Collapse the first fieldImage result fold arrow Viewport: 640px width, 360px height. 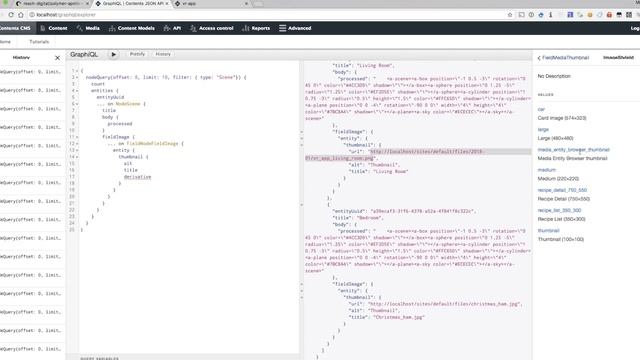coord(302,132)
